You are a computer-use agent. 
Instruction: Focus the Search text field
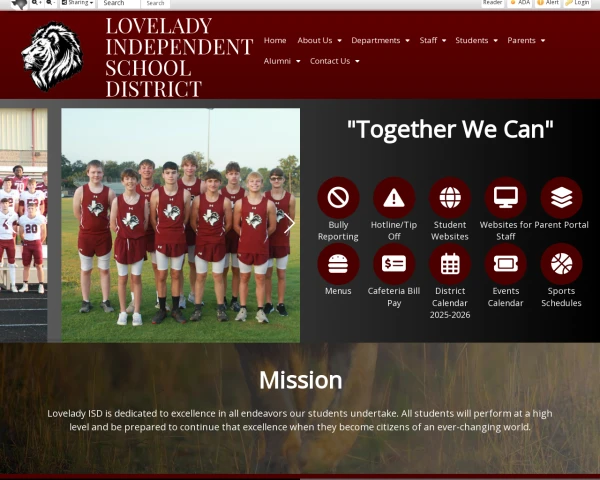pyautogui.click(x=119, y=3)
